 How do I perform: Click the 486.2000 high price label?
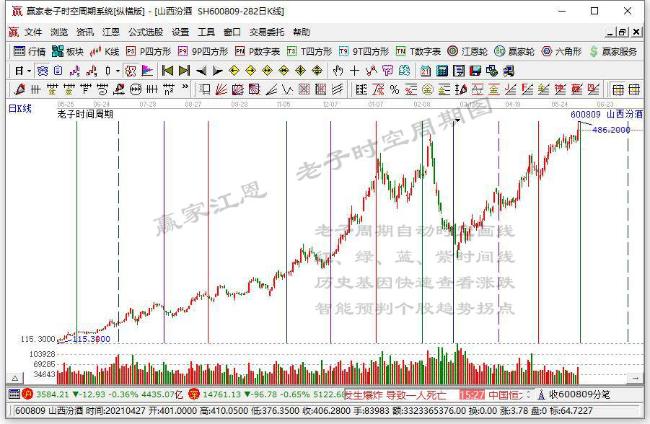(x=611, y=130)
